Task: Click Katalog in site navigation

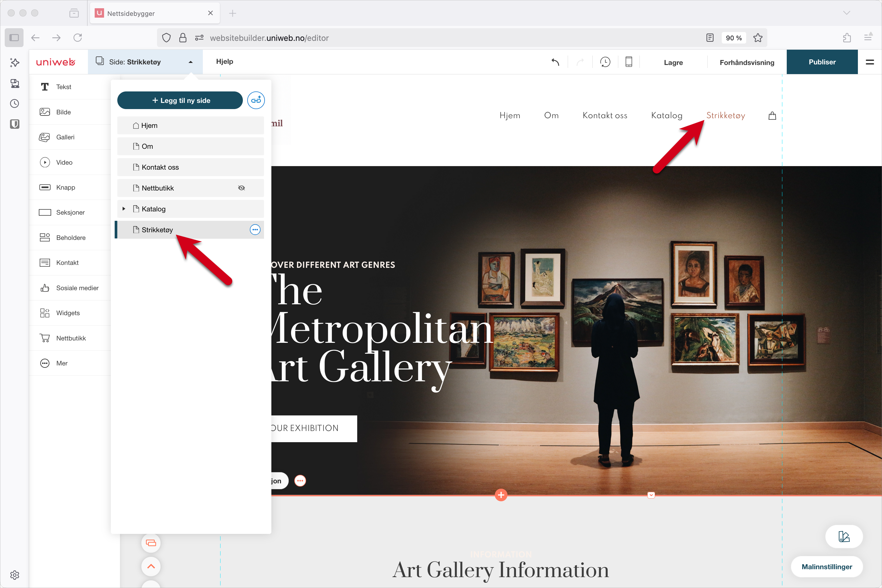Action: tap(667, 116)
